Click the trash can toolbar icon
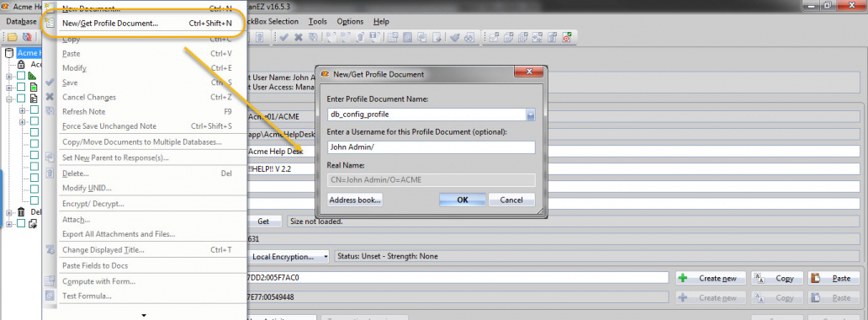This screenshot has height=320, width=868. click(x=259, y=37)
